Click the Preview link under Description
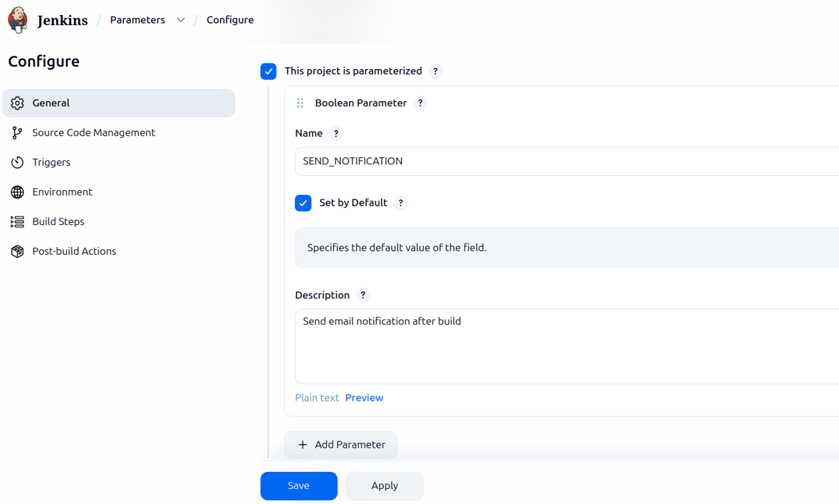Image resolution: width=839 pixels, height=504 pixels. [x=364, y=398]
